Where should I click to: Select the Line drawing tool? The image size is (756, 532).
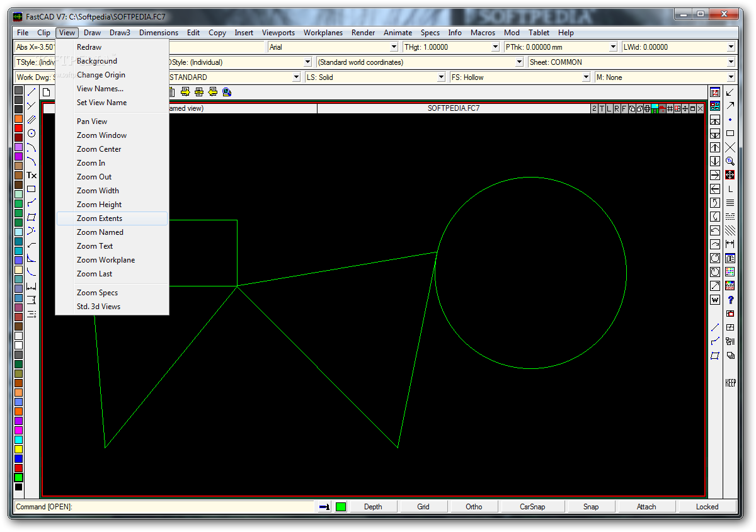click(31, 92)
